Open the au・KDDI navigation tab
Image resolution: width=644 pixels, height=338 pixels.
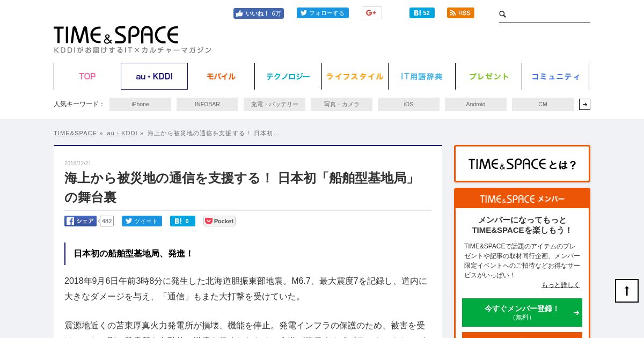154,76
